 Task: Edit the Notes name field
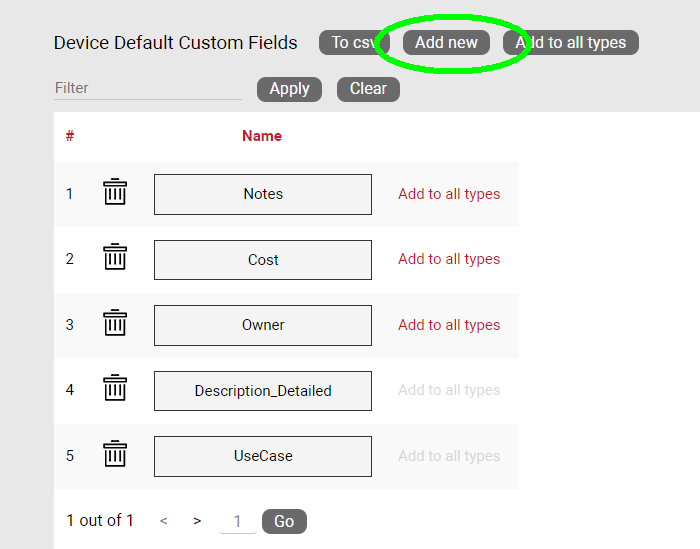tap(263, 194)
